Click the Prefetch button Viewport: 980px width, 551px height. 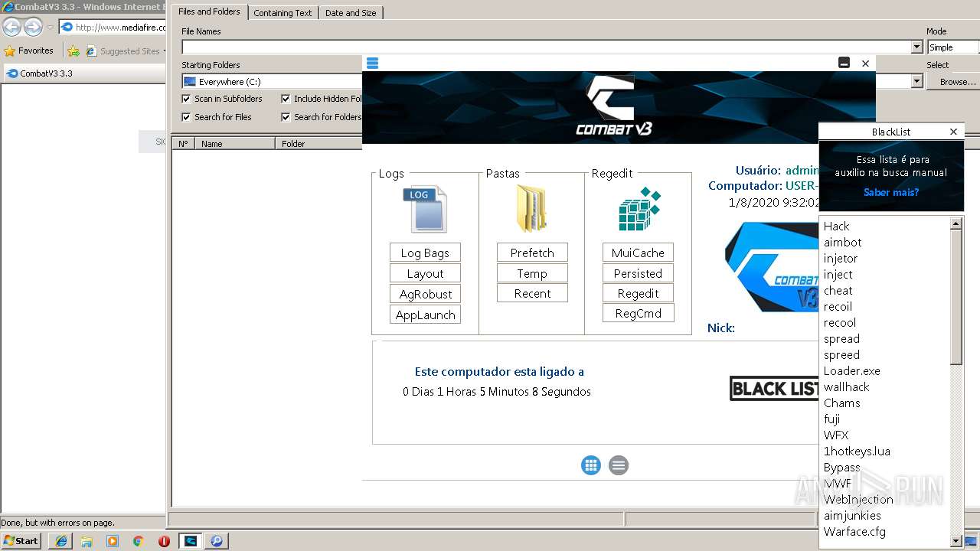tap(532, 253)
